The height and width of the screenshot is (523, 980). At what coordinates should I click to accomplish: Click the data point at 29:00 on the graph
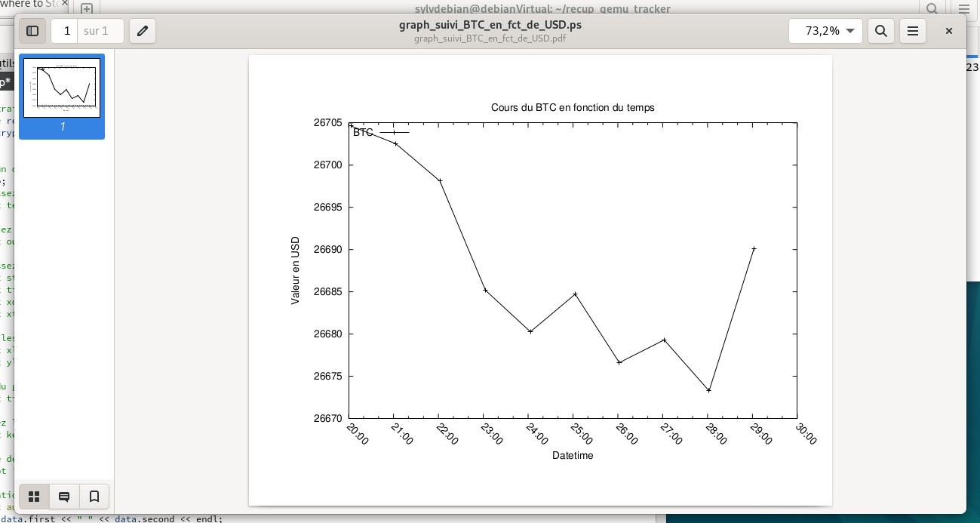point(753,248)
